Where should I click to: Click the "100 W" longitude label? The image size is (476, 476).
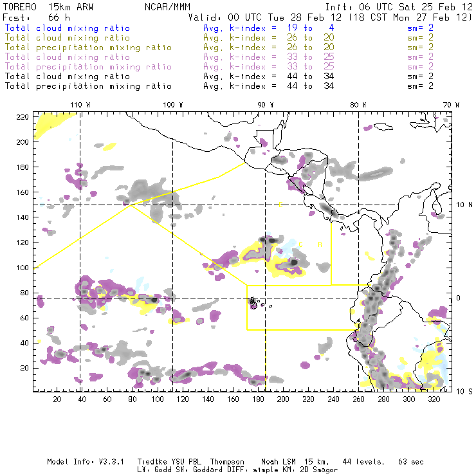coord(173,105)
